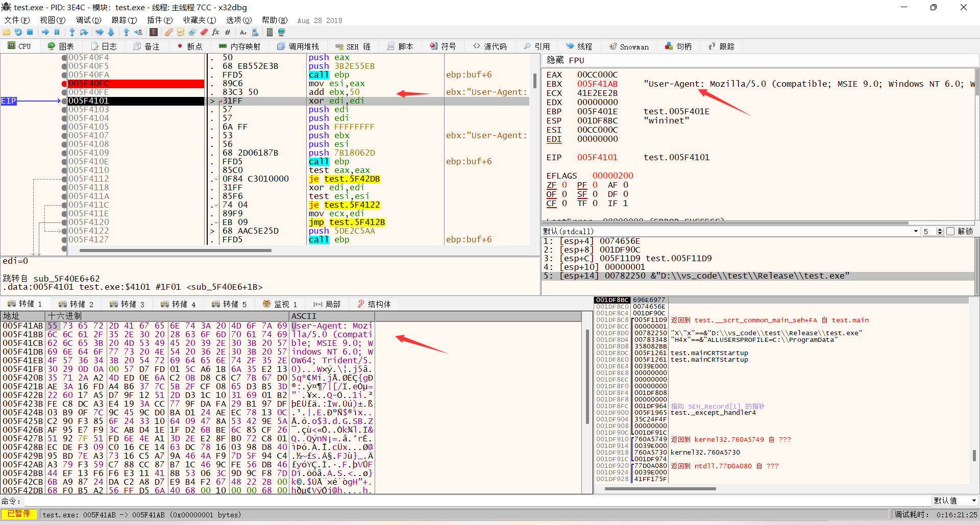Click the registers panel horizontal scrollbar
This screenshot has width=980, height=525.
point(758,222)
